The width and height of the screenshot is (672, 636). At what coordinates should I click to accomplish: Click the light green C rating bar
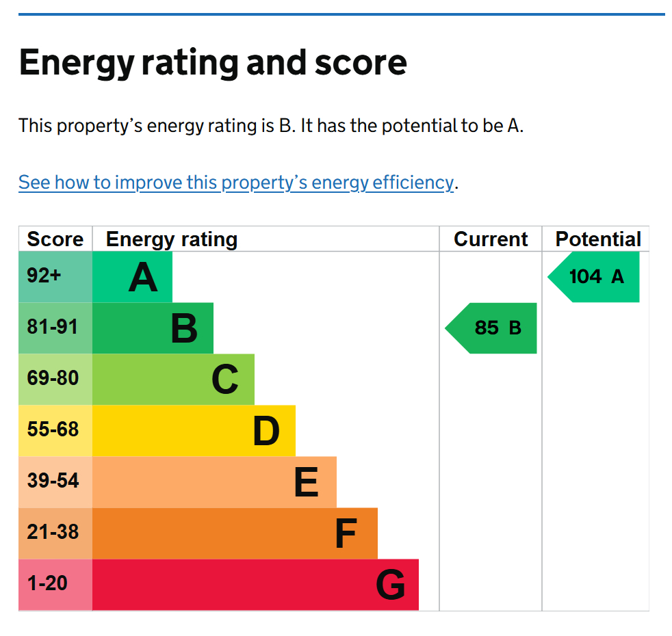(x=173, y=380)
